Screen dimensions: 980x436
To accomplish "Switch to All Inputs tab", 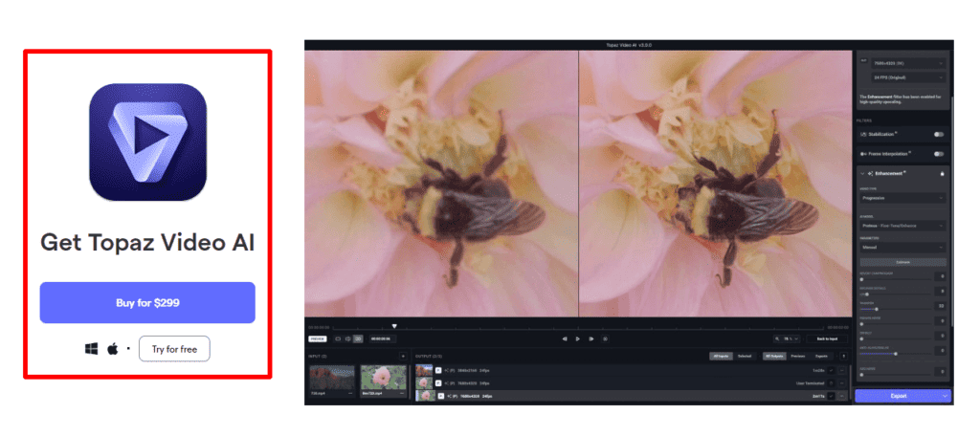I will [x=721, y=356].
